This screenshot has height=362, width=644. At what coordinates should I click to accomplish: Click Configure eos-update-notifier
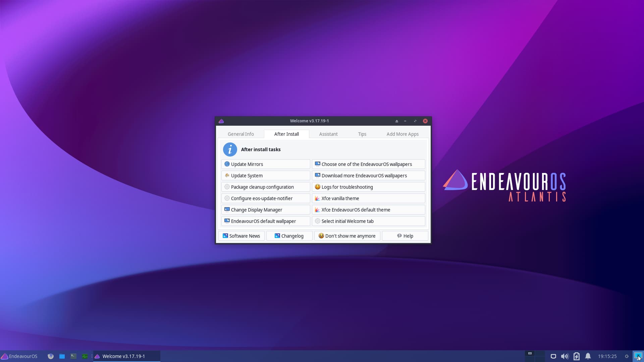(x=266, y=198)
